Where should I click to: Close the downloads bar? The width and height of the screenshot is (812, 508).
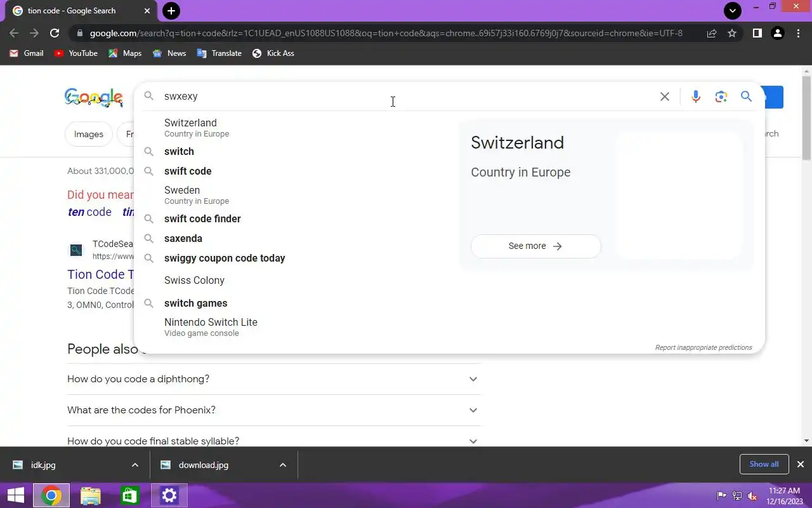pos(801,464)
